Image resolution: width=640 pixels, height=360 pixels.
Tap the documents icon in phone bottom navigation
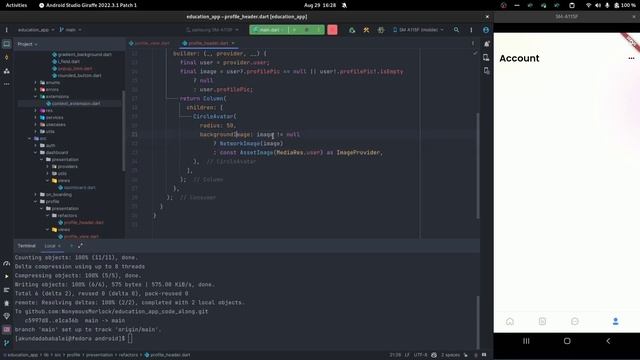click(x=542, y=322)
